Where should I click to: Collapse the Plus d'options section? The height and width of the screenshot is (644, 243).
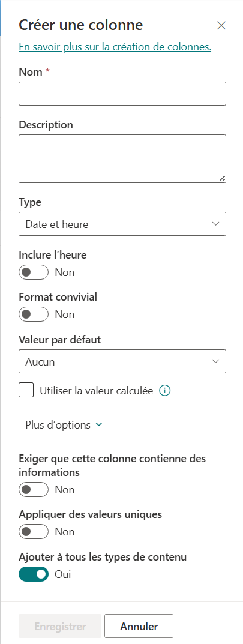click(64, 425)
